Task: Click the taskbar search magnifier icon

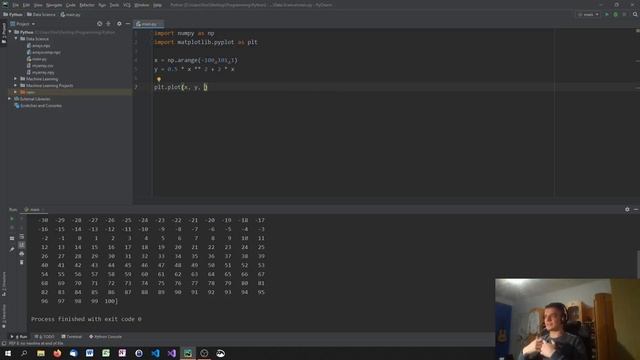Action: 24,353
